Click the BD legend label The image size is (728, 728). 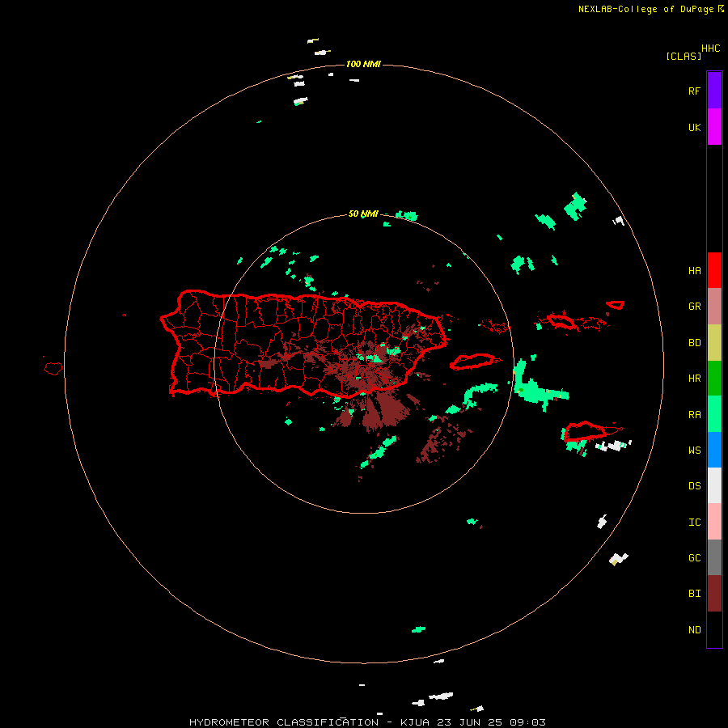click(694, 343)
